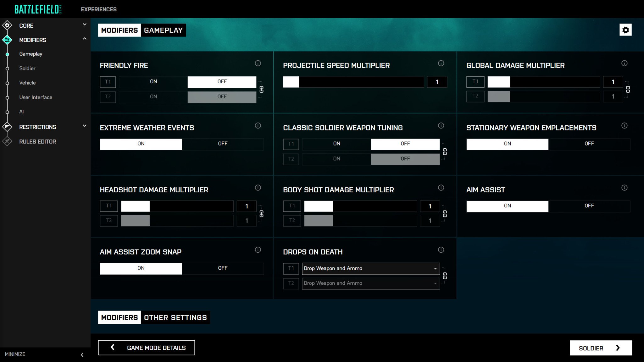Switch to the GAMEPLAY tab
The height and width of the screenshot is (362, 644).
coord(163,30)
